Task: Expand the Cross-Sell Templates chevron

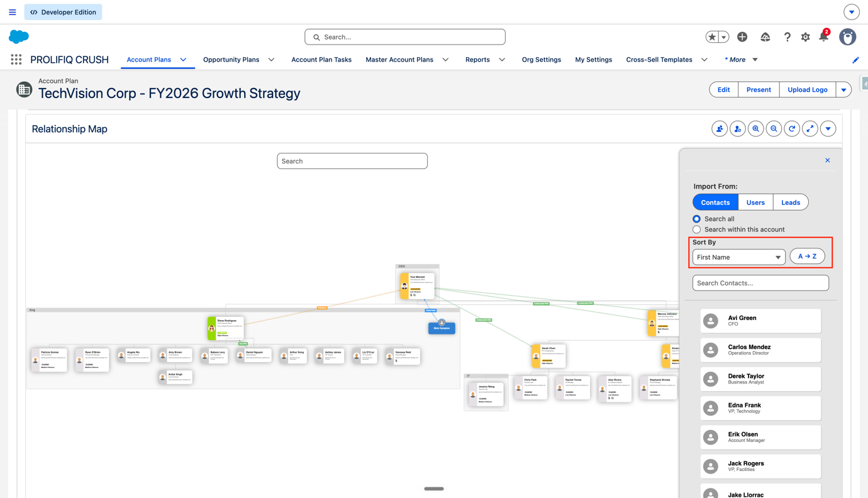Action: (x=704, y=60)
